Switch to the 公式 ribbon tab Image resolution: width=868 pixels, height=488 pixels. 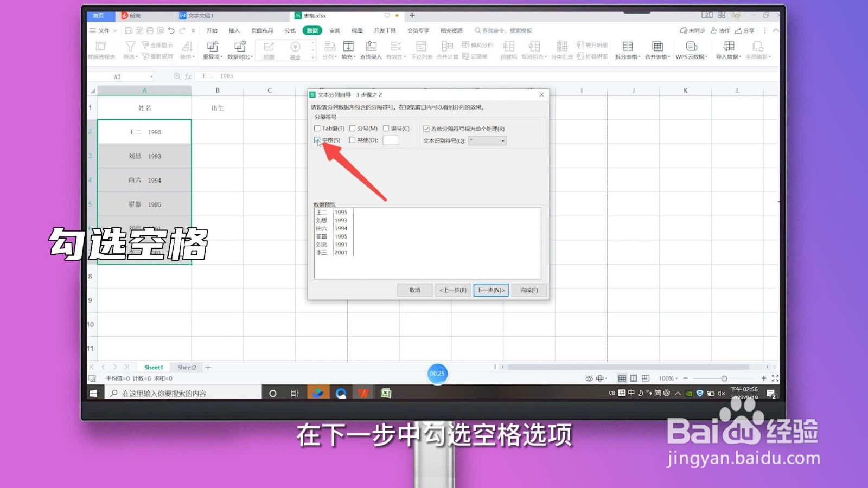(290, 30)
